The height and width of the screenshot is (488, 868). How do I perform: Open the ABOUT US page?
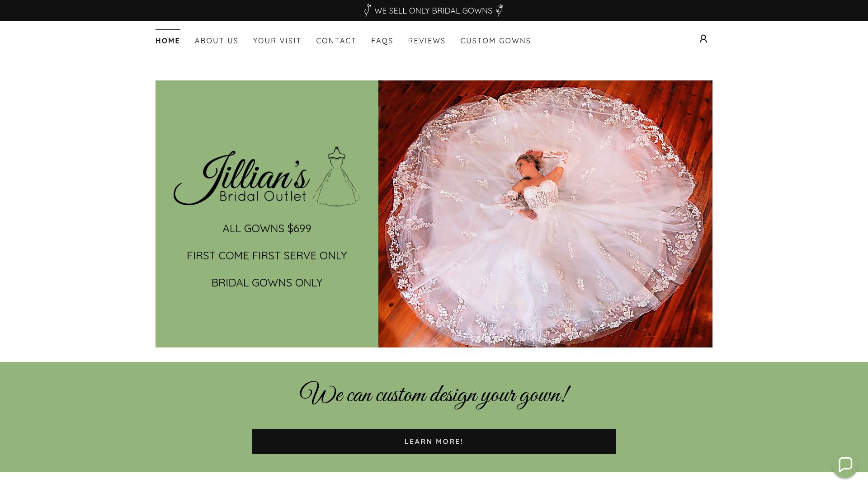click(217, 41)
